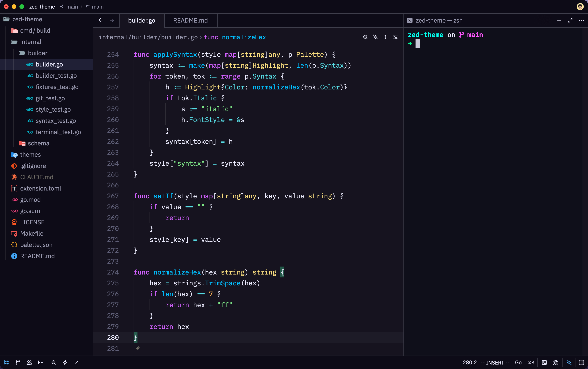The width and height of the screenshot is (588, 369).
Task: Toggle the selections cursor icon in toolbar
Action: point(385,37)
